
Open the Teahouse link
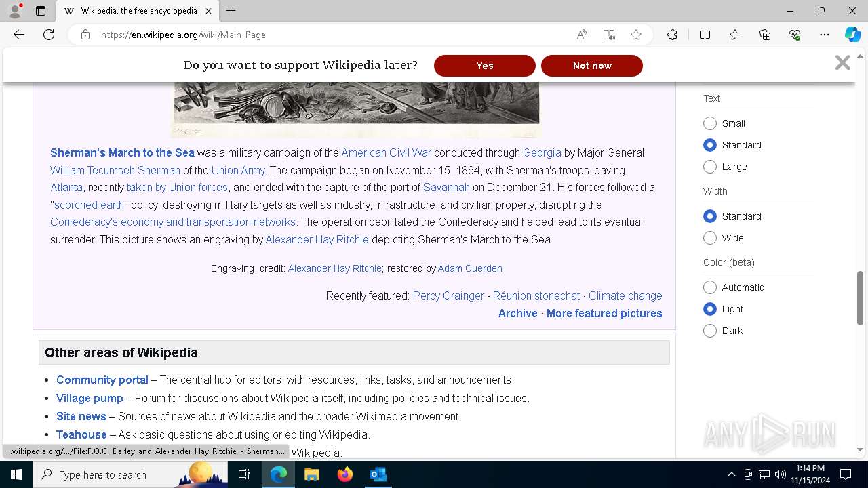click(81, 434)
